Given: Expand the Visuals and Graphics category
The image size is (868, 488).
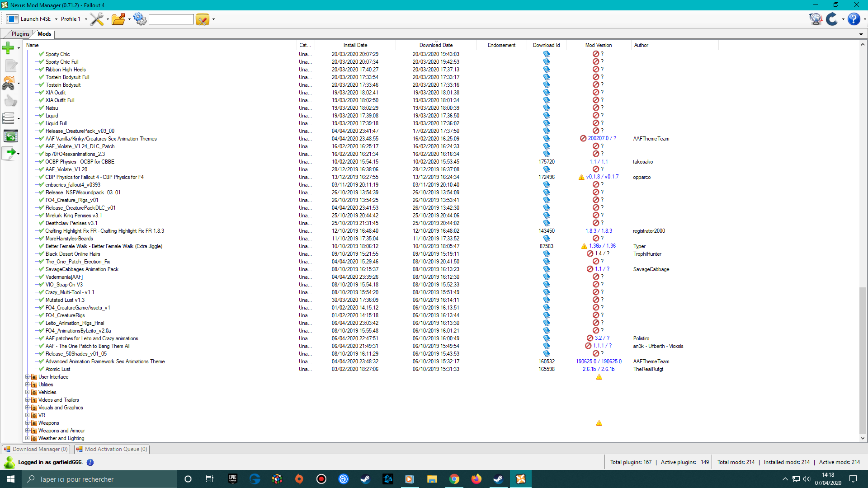Looking at the screenshot, I should click(x=27, y=408).
